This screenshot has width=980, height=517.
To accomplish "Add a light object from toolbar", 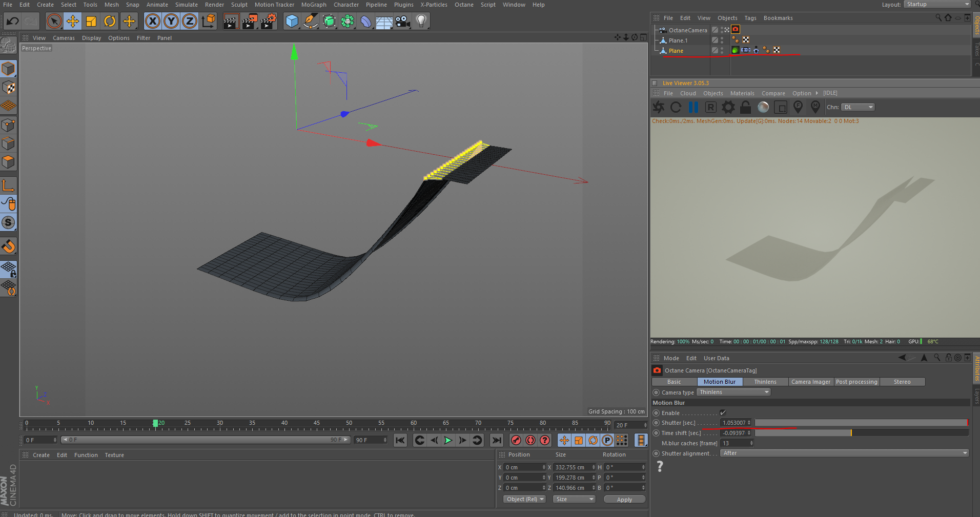I will pyautogui.click(x=421, y=21).
